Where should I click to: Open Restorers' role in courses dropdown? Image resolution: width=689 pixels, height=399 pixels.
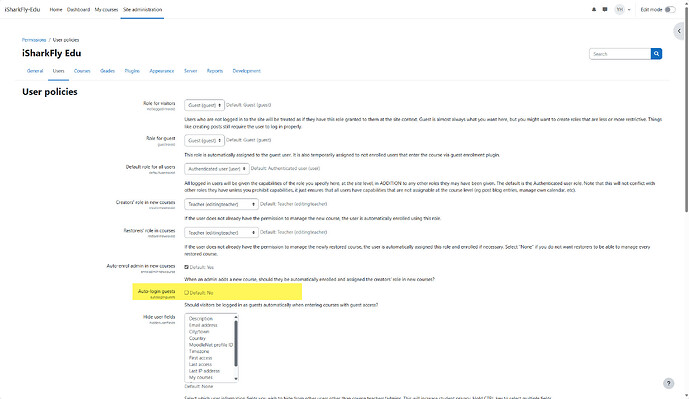[x=221, y=232]
